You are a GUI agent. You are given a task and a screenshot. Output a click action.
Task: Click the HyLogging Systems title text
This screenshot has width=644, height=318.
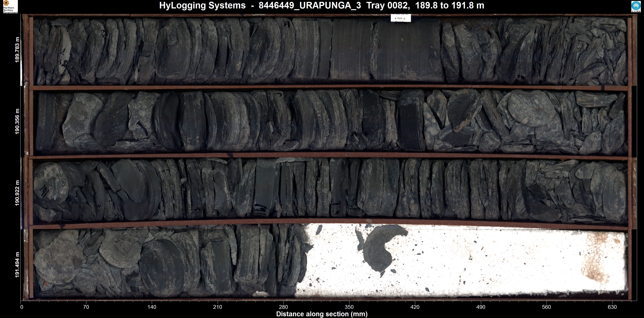tap(202, 5)
